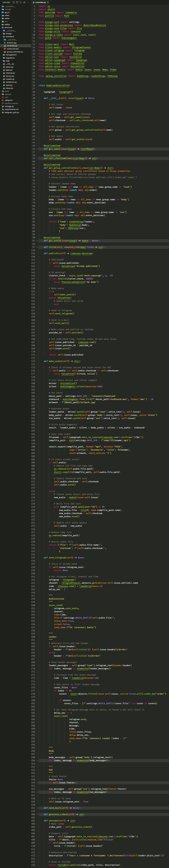The width and height of the screenshot is (169, 868).
Task: Click the 'import shutil' line
Action: [x=47, y=9]
